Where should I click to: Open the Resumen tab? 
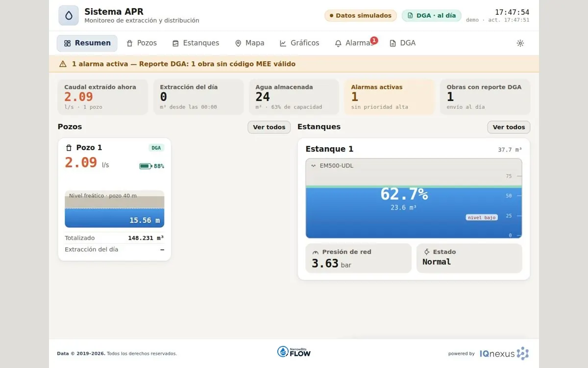tap(87, 43)
